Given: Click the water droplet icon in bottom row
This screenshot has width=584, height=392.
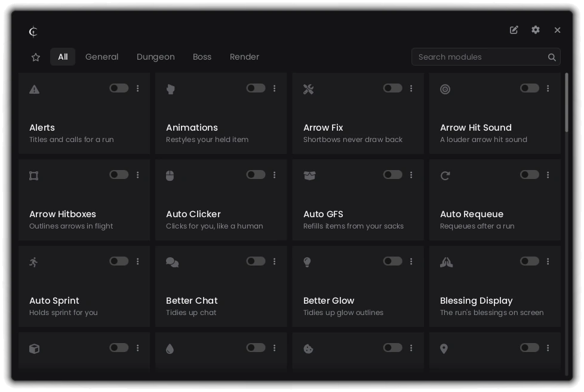Looking at the screenshot, I should tap(170, 349).
